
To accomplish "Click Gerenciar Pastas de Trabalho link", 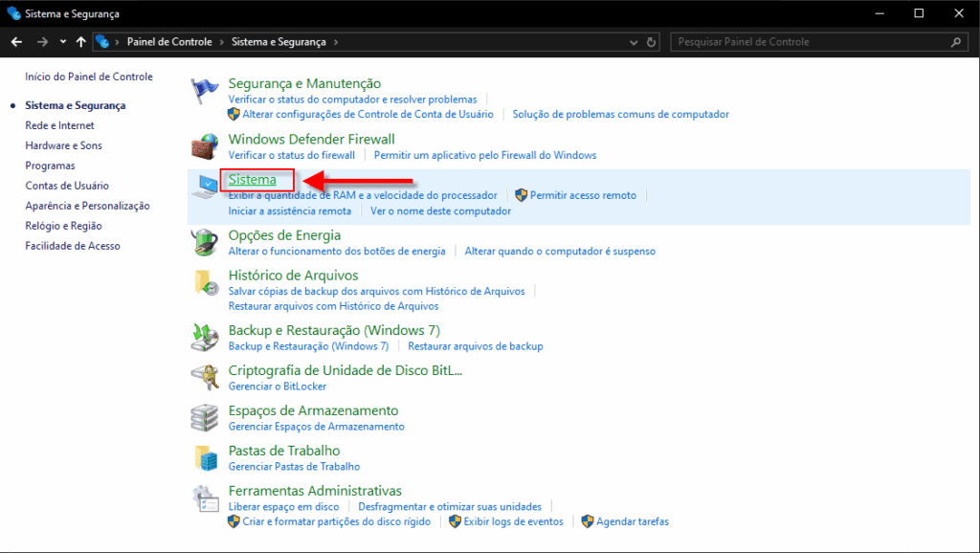I will click(x=294, y=466).
